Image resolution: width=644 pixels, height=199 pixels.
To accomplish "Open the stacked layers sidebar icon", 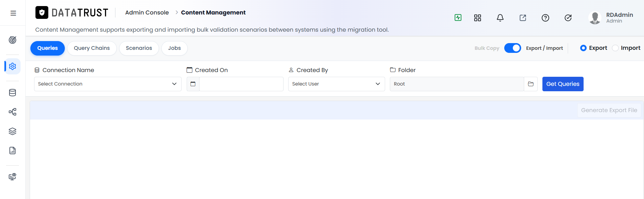I will [12, 131].
